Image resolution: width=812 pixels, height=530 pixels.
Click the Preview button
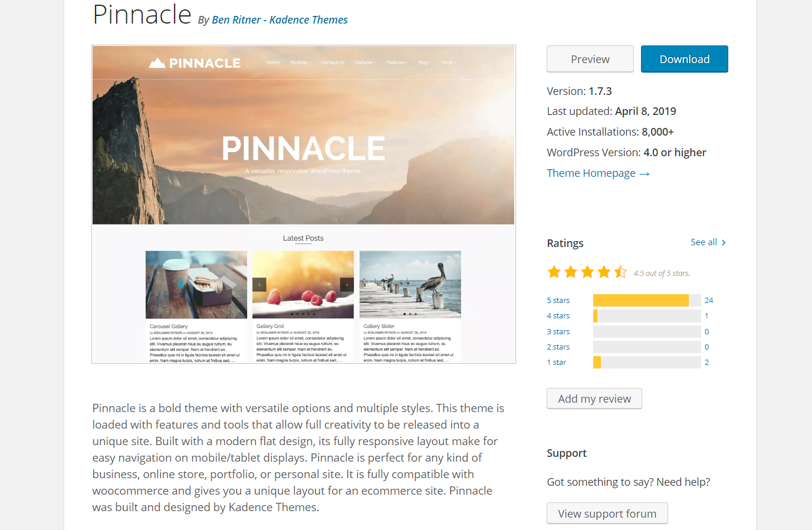pyautogui.click(x=590, y=59)
